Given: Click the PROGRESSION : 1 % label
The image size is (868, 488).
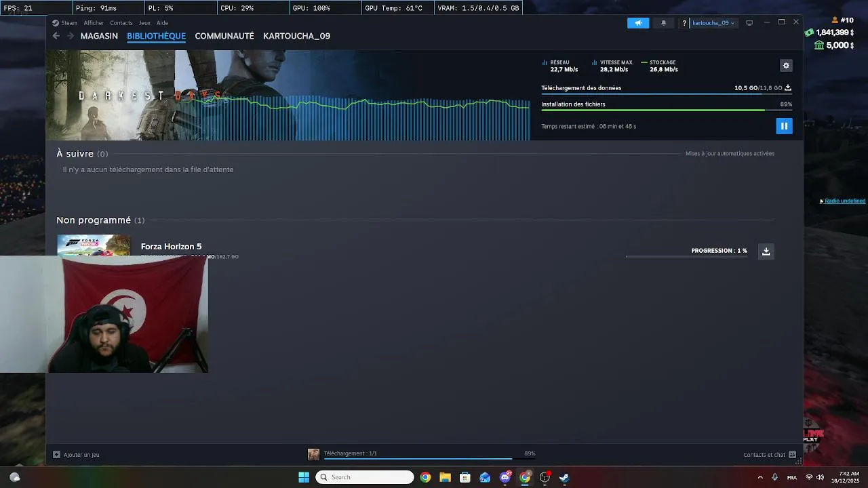Looking at the screenshot, I should point(719,251).
